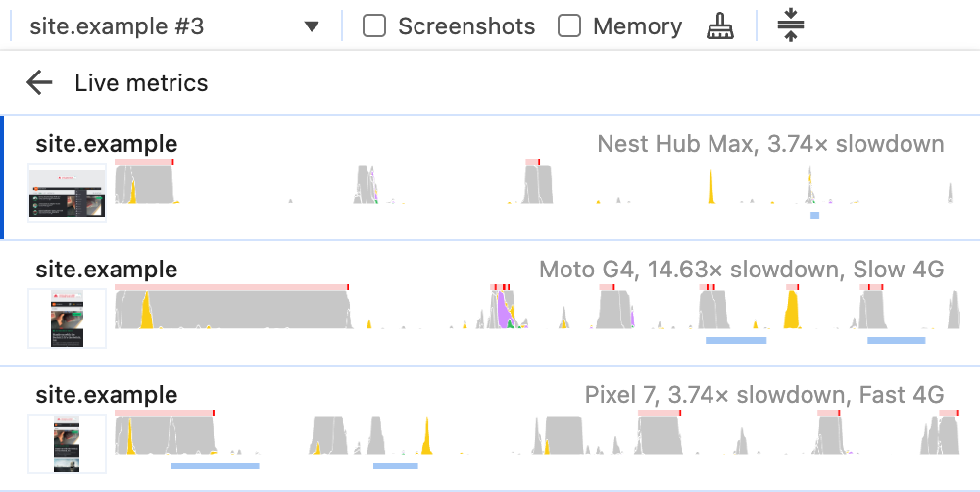This screenshot has height=492, width=980.
Task: Click the long pink task bar in Moto G4 row
Action: point(230,287)
